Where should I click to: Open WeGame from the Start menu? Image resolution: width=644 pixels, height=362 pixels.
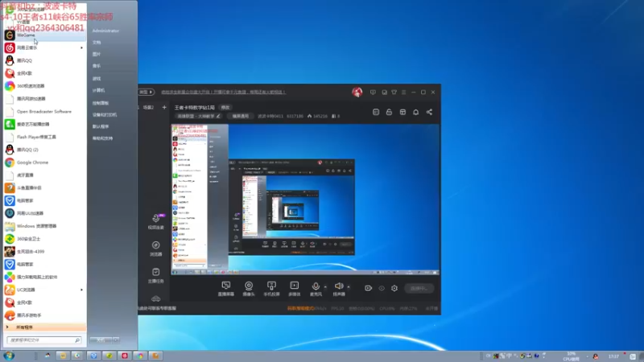[x=44, y=35]
